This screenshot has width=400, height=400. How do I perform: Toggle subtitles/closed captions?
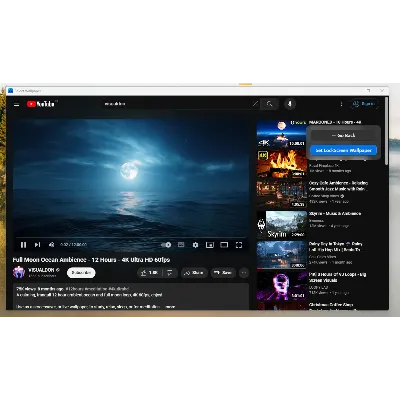coord(181,245)
